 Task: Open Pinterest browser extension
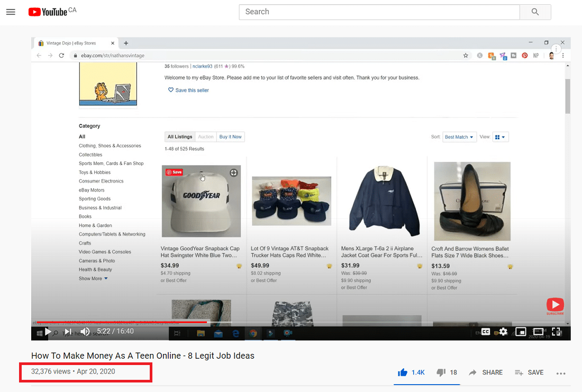pyautogui.click(x=524, y=56)
